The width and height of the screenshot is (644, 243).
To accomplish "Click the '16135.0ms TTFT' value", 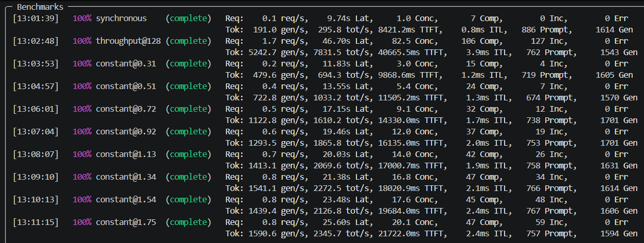I will 412,143.
